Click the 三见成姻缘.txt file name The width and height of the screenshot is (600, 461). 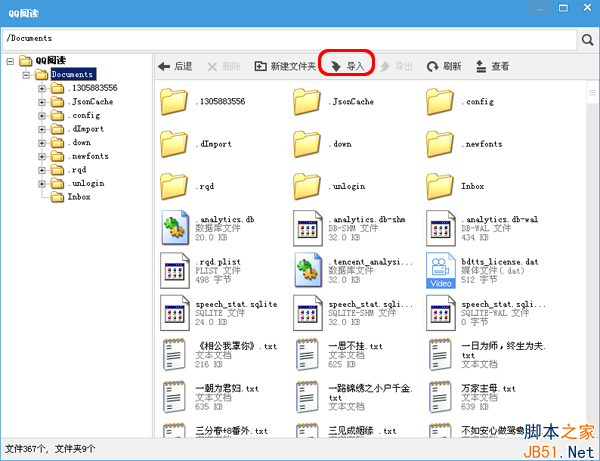pyautogui.click(x=362, y=431)
